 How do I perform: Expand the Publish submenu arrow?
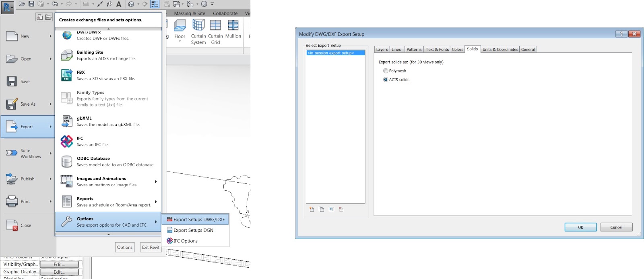(51, 179)
